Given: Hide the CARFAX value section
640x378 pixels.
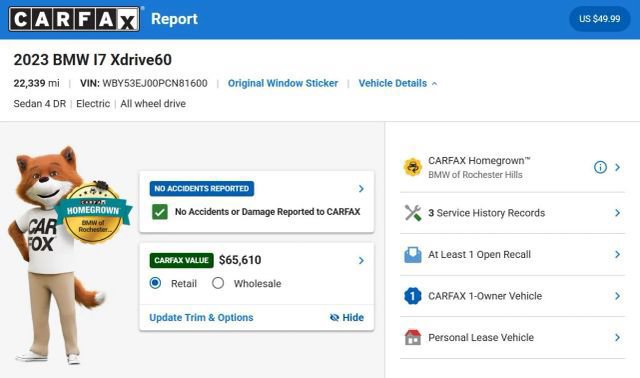Looking at the screenshot, I should tap(347, 317).
